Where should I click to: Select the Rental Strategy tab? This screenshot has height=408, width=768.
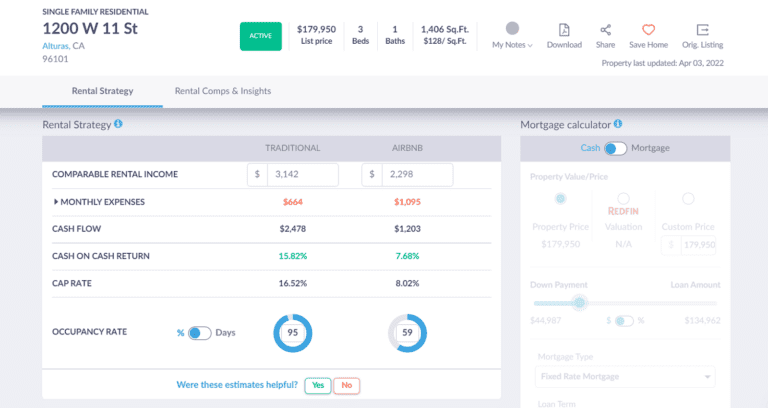point(102,91)
